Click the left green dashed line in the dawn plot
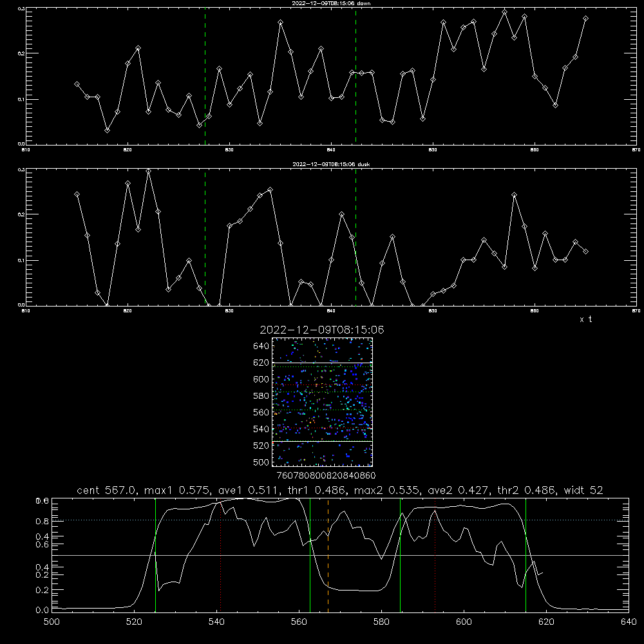The image size is (644, 644). click(205, 77)
